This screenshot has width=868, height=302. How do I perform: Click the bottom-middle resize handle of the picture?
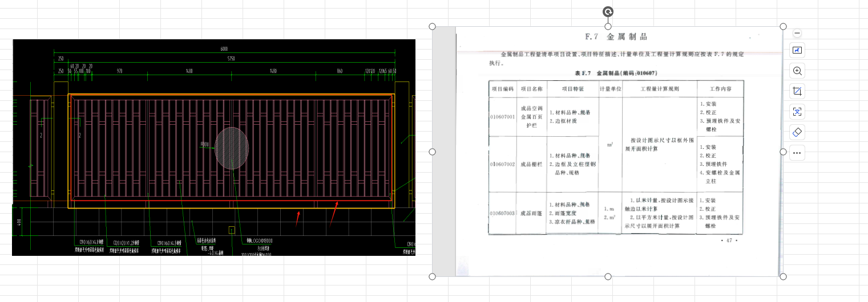click(608, 276)
